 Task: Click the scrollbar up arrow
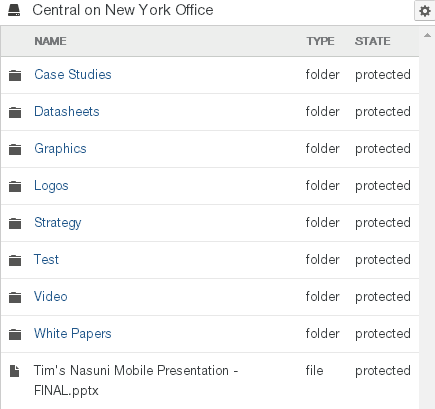427,35
